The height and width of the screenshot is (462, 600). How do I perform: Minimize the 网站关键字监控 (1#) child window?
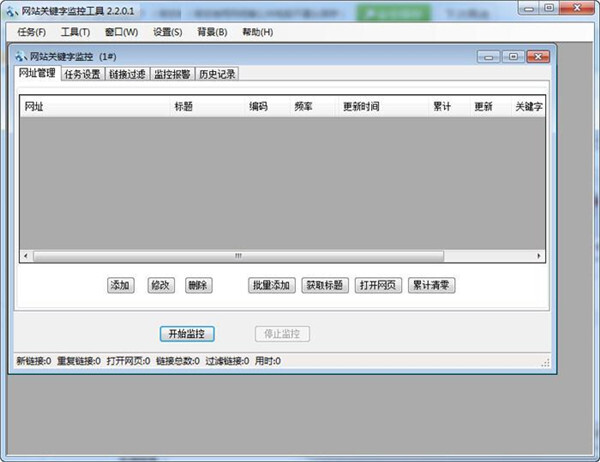tap(488, 57)
